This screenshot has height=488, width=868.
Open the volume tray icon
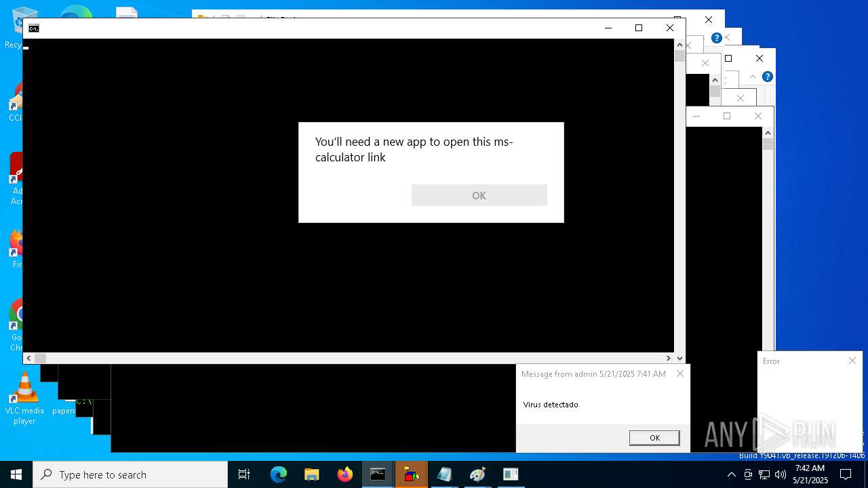781,474
